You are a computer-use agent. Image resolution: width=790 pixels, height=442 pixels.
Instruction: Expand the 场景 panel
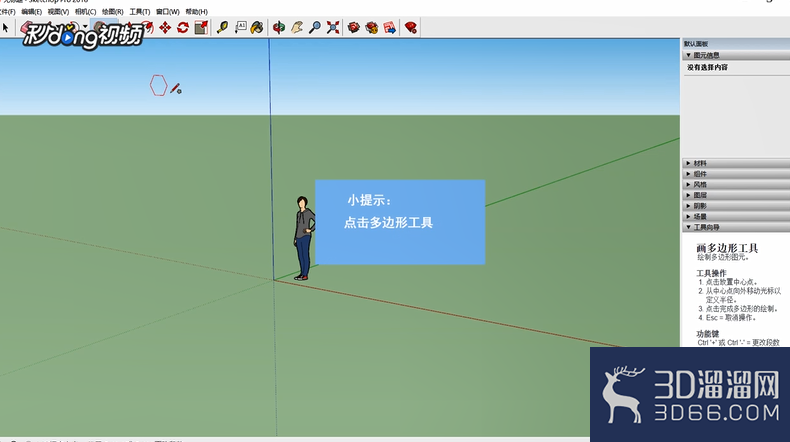click(x=736, y=216)
